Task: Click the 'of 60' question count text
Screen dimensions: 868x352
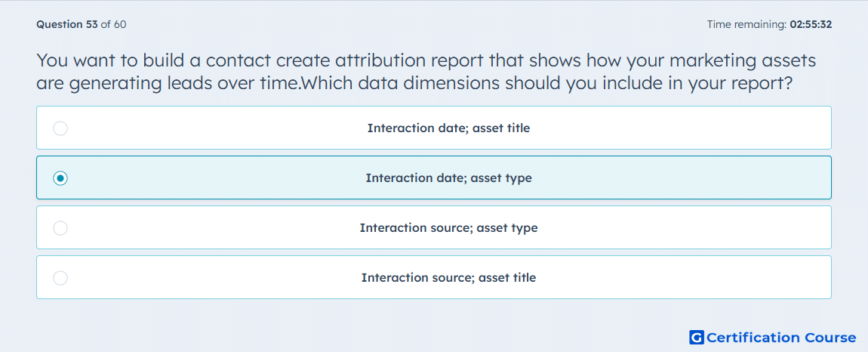Action: coord(113,24)
